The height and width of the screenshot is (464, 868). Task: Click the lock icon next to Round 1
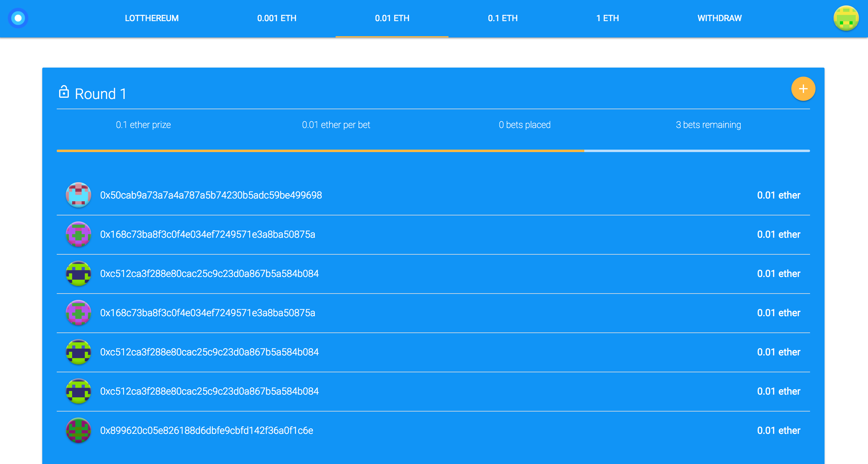pyautogui.click(x=64, y=92)
